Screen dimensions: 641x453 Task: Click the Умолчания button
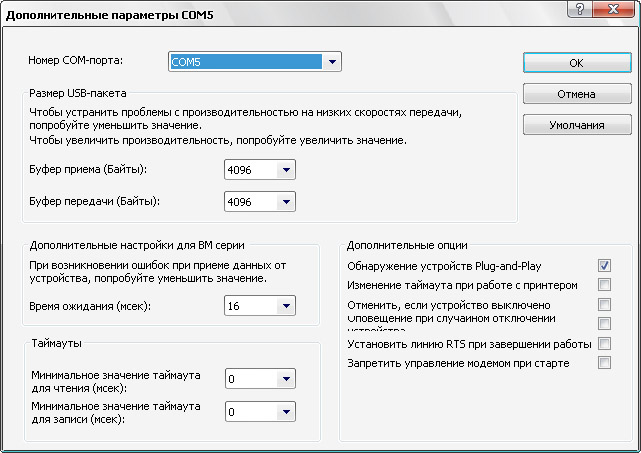577,125
